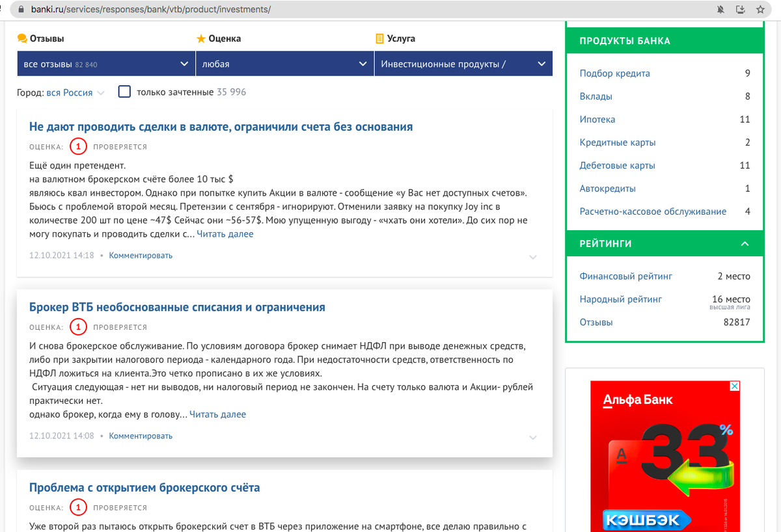
Task: Click the date 12.10.2021 14:18
Action: click(61, 256)
